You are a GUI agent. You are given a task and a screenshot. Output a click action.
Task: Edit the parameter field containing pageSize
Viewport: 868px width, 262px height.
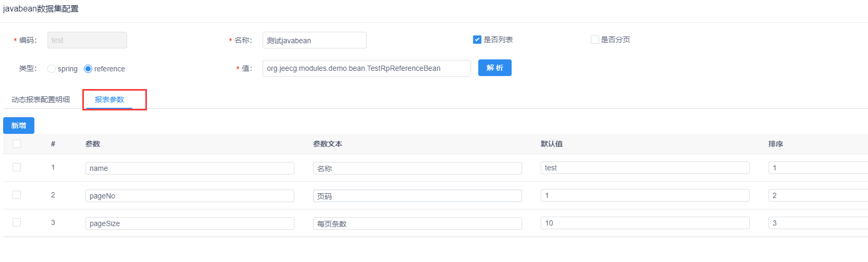click(190, 223)
